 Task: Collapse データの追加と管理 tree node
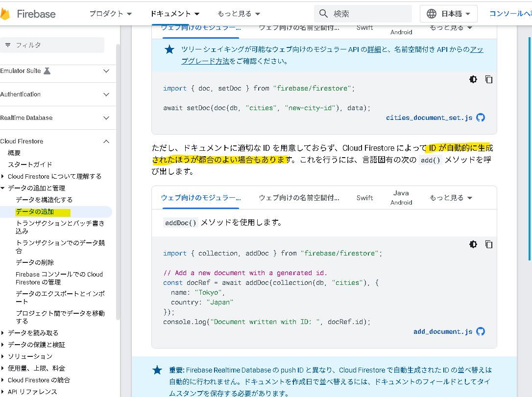[3, 188]
